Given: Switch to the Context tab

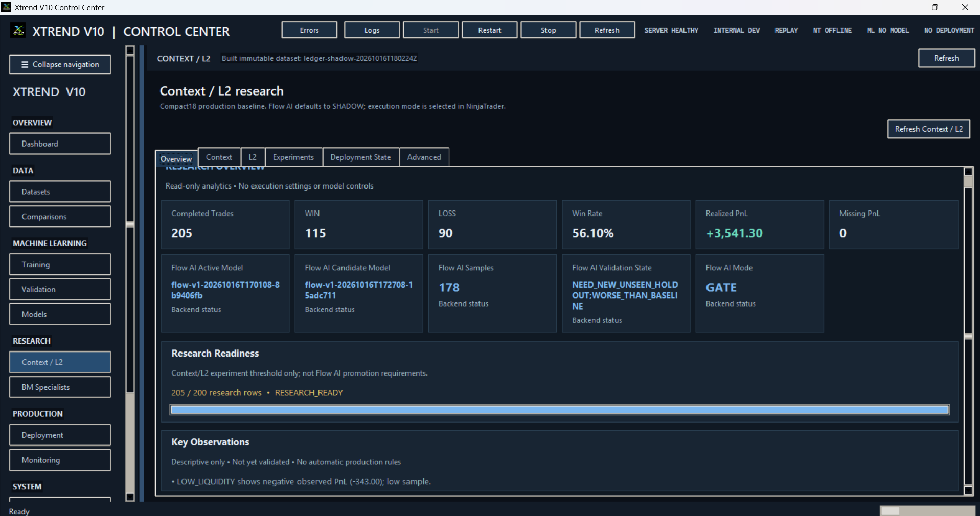Looking at the screenshot, I should click(219, 157).
